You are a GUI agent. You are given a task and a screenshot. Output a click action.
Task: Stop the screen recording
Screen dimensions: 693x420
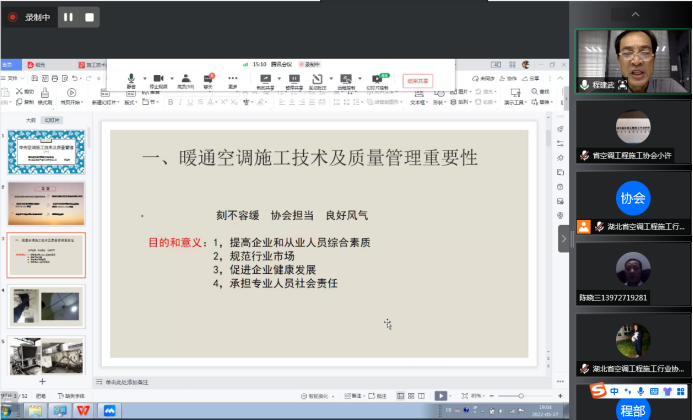89,17
